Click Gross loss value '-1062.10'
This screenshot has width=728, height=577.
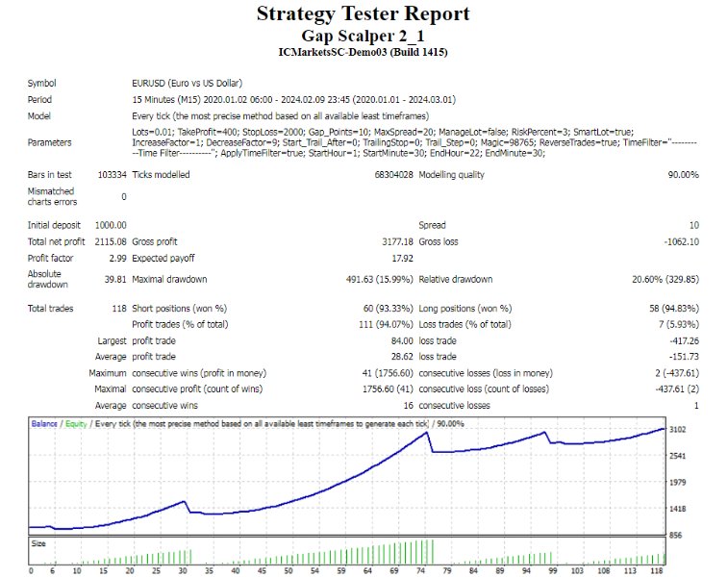(x=682, y=241)
